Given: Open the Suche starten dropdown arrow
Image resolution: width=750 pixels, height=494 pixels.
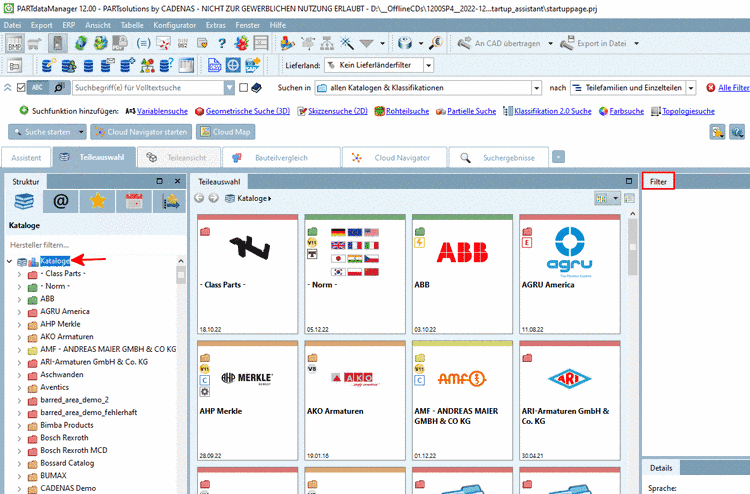Looking at the screenshot, I should 81,132.
